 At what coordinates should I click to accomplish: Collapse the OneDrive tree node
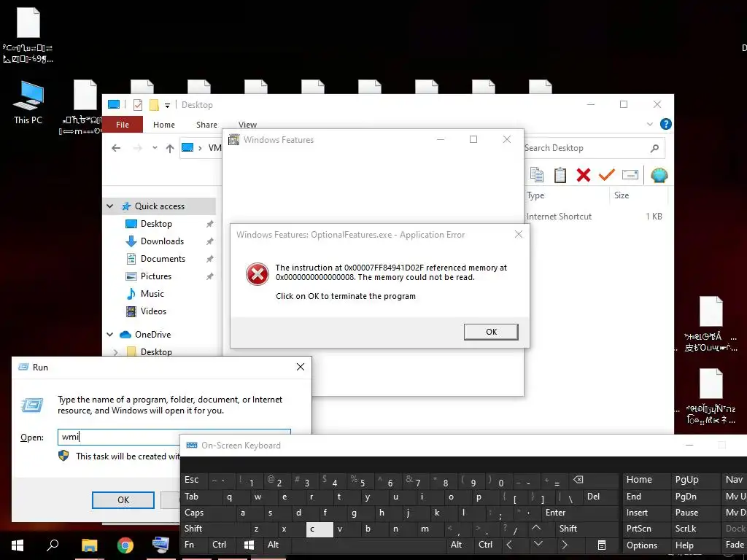point(110,334)
